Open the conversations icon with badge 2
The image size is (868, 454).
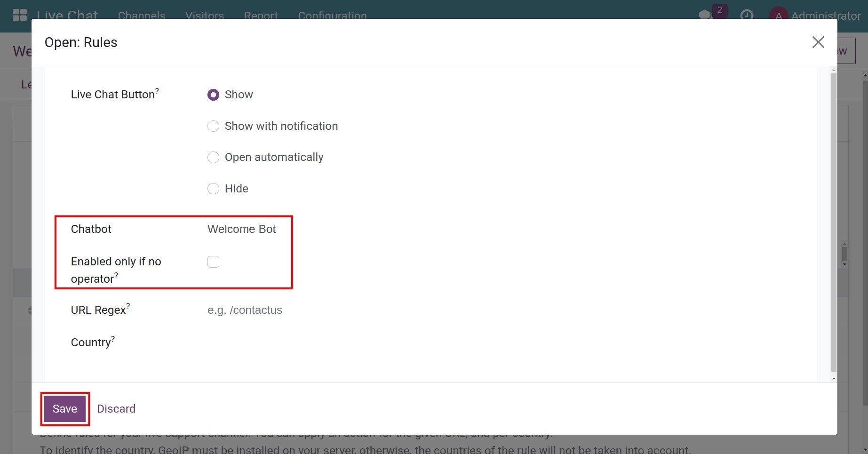[712, 13]
